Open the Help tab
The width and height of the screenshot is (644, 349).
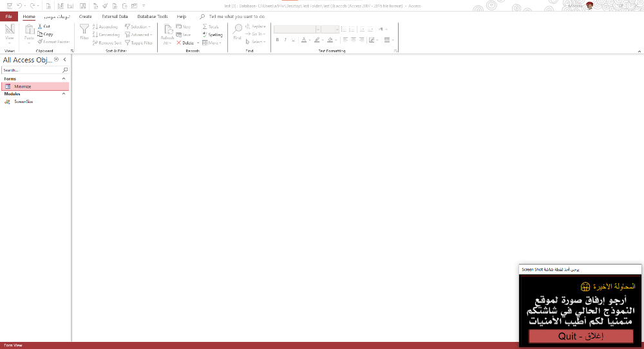click(x=181, y=17)
